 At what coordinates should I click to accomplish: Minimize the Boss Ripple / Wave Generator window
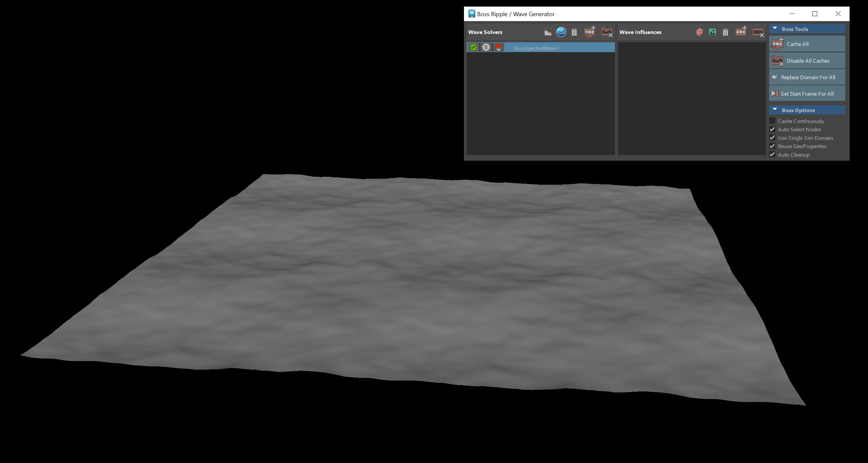(x=792, y=14)
